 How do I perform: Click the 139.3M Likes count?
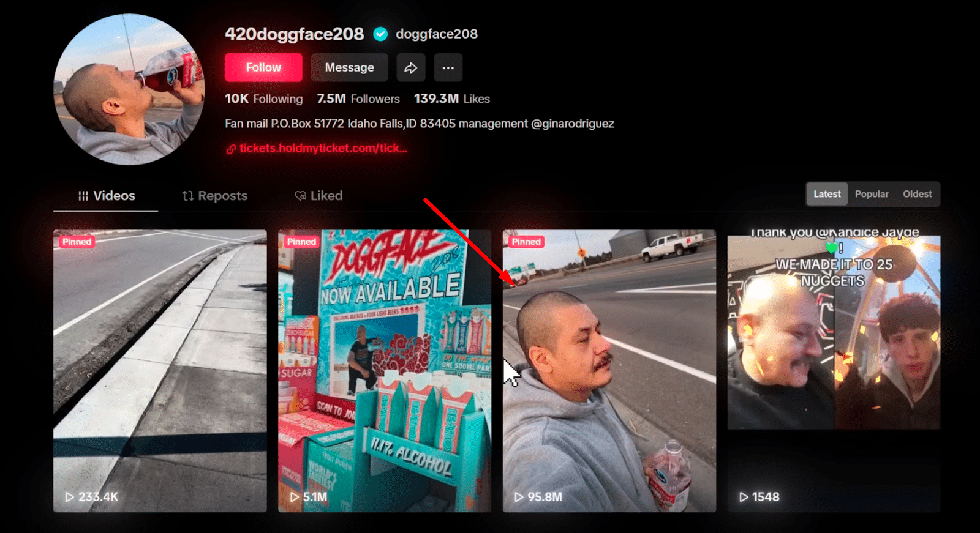pos(452,99)
